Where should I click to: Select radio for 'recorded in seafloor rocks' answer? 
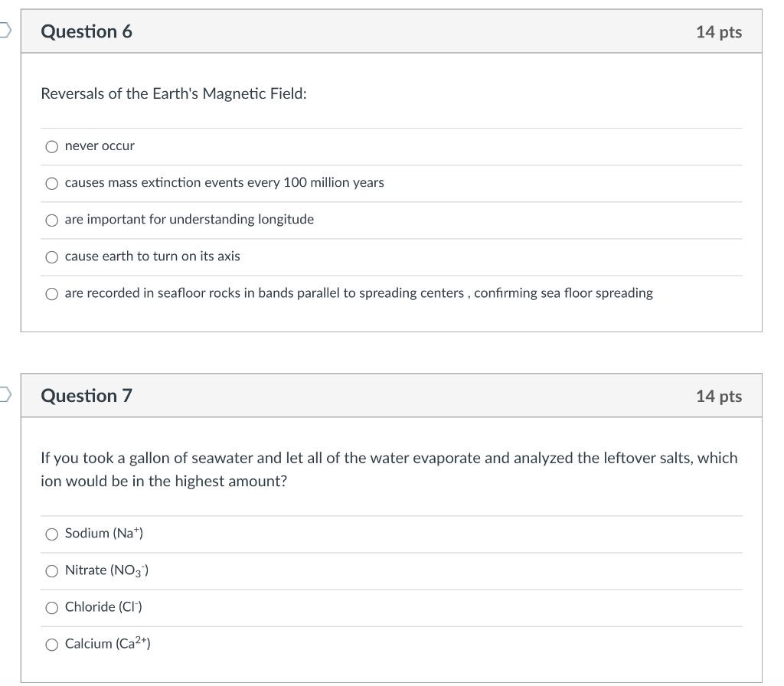(x=51, y=293)
